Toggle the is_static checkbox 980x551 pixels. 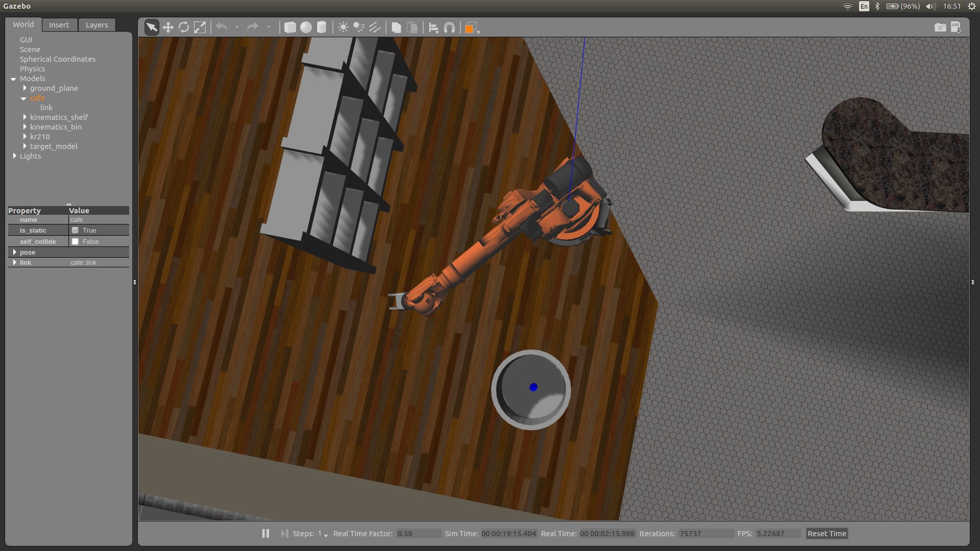[76, 231]
